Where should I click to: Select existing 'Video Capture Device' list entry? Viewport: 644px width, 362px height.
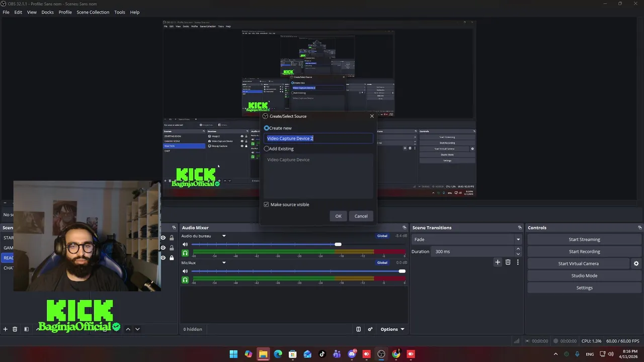(x=288, y=160)
